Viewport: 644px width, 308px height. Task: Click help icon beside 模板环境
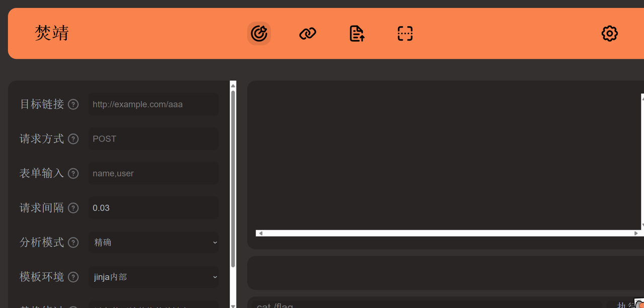click(x=73, y=277)
